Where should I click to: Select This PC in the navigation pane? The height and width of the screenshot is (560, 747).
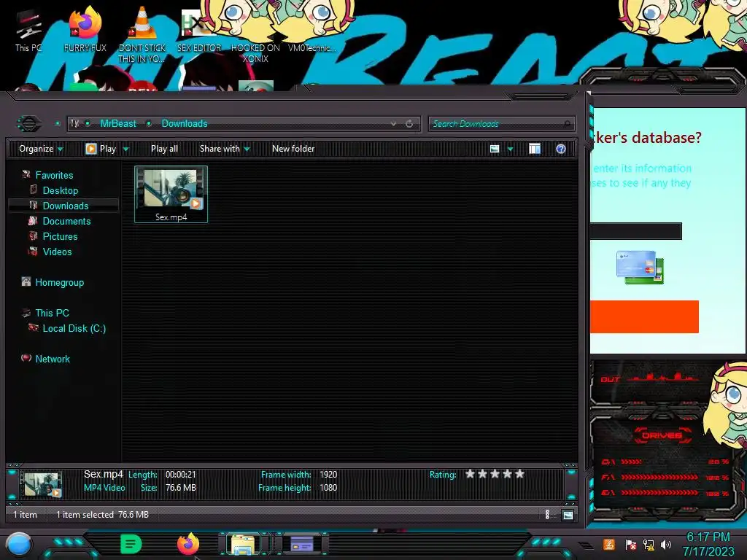(52, 313)
